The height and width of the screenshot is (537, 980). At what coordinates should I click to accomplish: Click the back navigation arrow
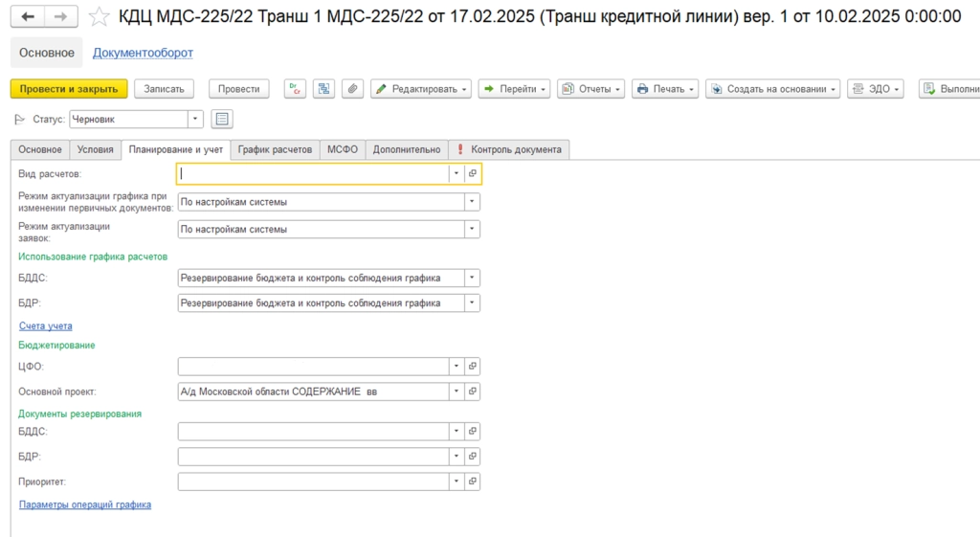click(x=29, y=17)
